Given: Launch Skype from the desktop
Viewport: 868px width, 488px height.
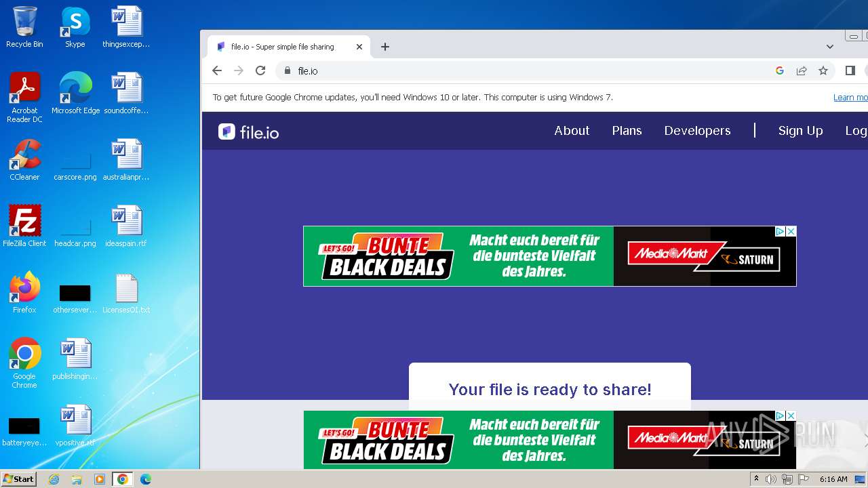Looking at the screenshot, I should [75, 27].
